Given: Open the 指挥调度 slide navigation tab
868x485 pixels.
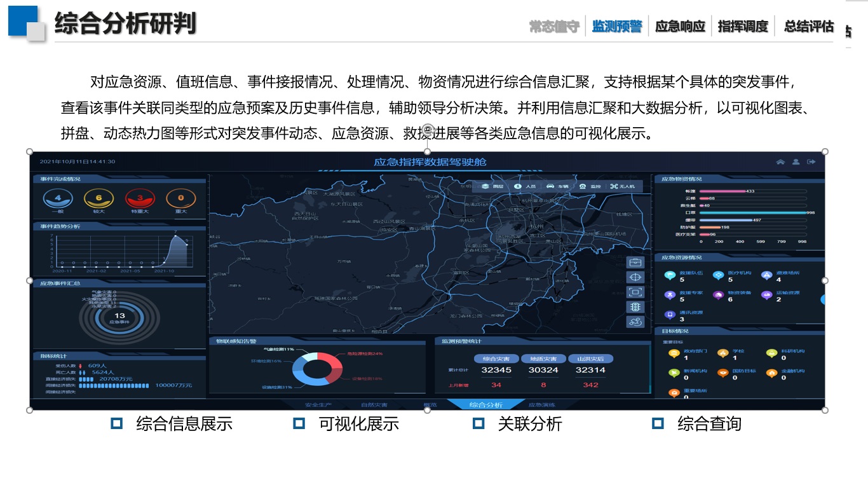Looking at the screenshot, I should pos(743,26).
